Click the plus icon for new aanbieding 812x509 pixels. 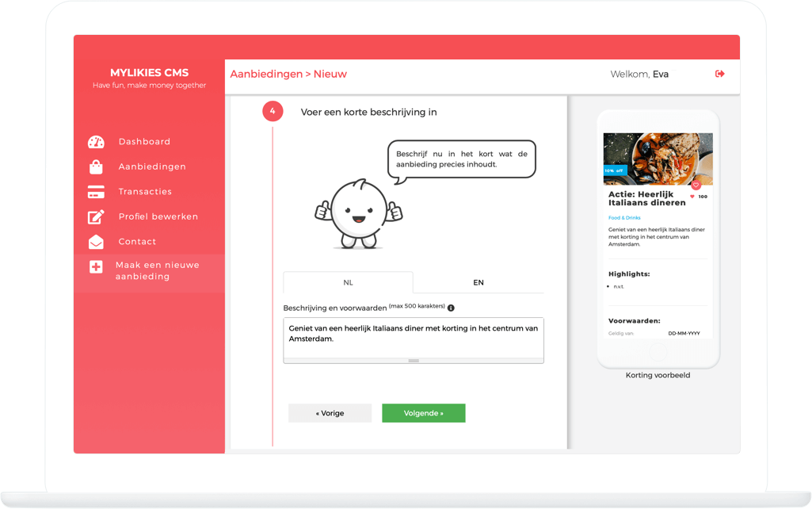(x=96, y=267)
